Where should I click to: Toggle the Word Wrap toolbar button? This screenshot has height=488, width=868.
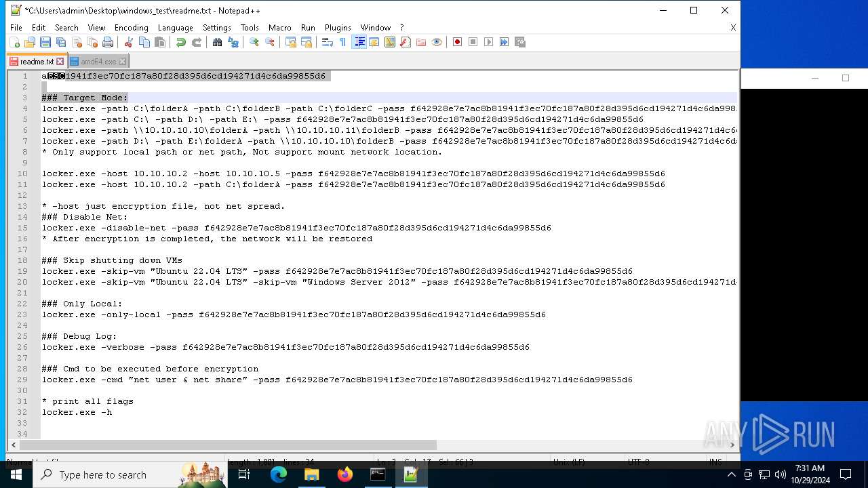point(328,42)
